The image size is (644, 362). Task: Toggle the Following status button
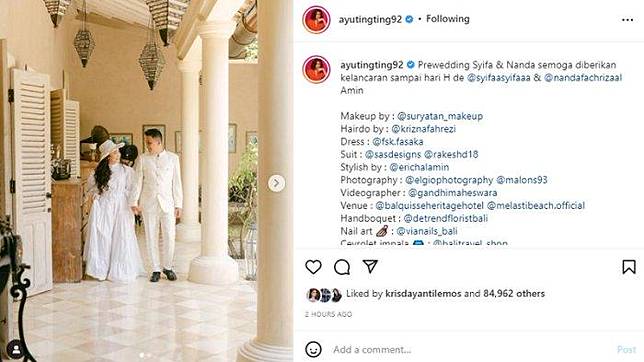448,19
